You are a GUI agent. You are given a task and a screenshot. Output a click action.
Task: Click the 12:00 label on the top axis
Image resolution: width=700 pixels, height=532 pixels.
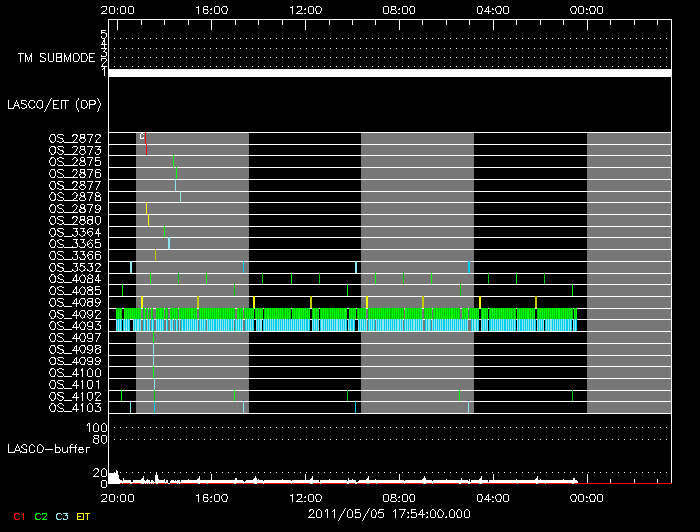pos(305,10)
